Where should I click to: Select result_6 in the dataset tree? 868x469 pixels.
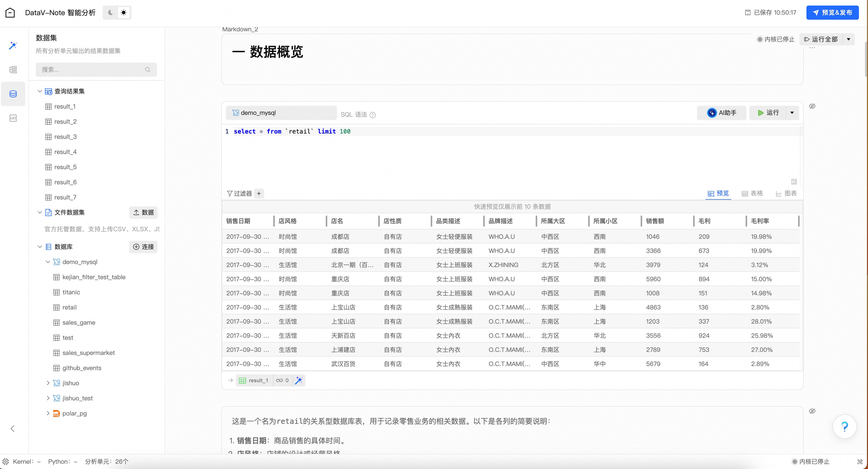tap(65, 183)
